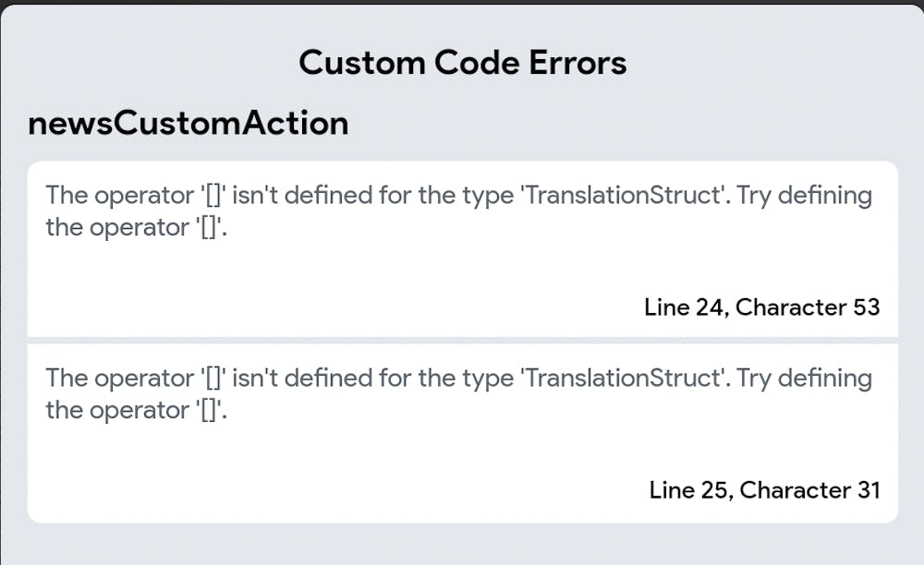This screenshot has height=565, width=924.
Task: Click 'TranslationStruct' in the Line 24 error
Action: [625, 196]
